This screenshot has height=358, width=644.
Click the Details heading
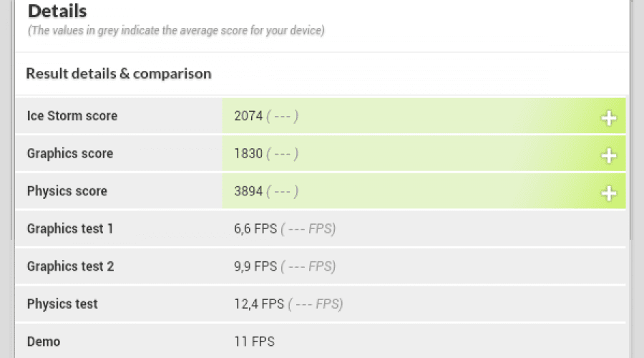coord(57,11)
